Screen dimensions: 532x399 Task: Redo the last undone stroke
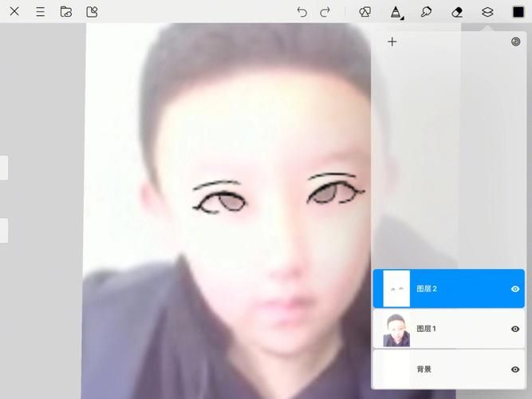[x=325, y=12]
